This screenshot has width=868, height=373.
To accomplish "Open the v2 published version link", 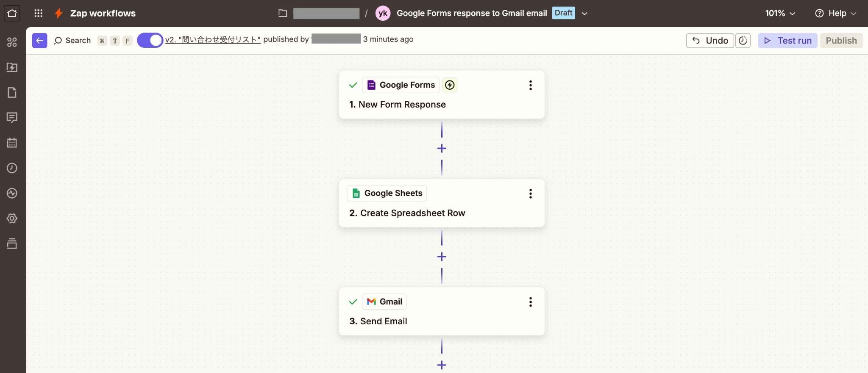I will (x=213, y=39).
